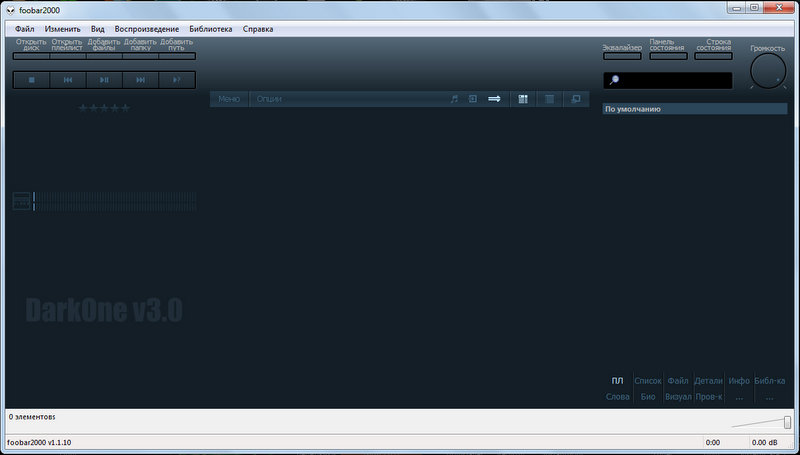Click the small spectrum icon left of VU meter
The width and height of the screenshot is (800, 455).
coord(21,201)
